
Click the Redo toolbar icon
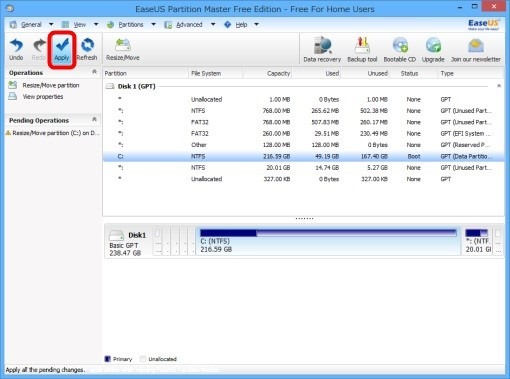click(x=39, y=49)
